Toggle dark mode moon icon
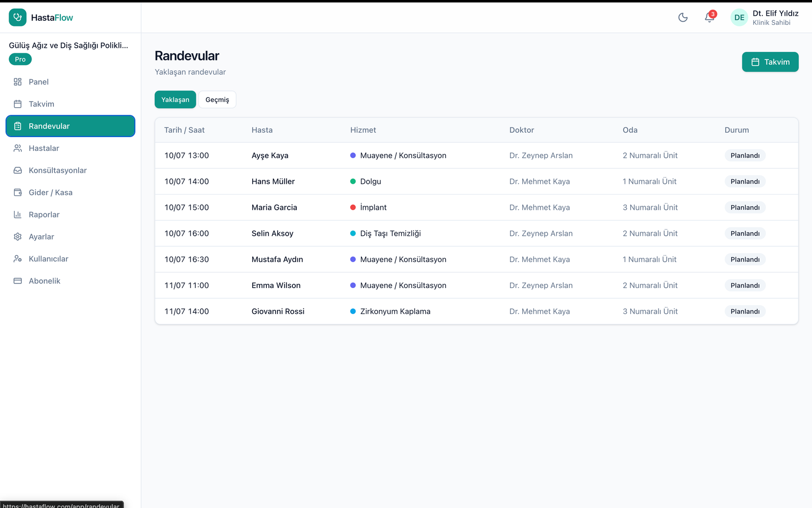 click(x=683, y=18)
